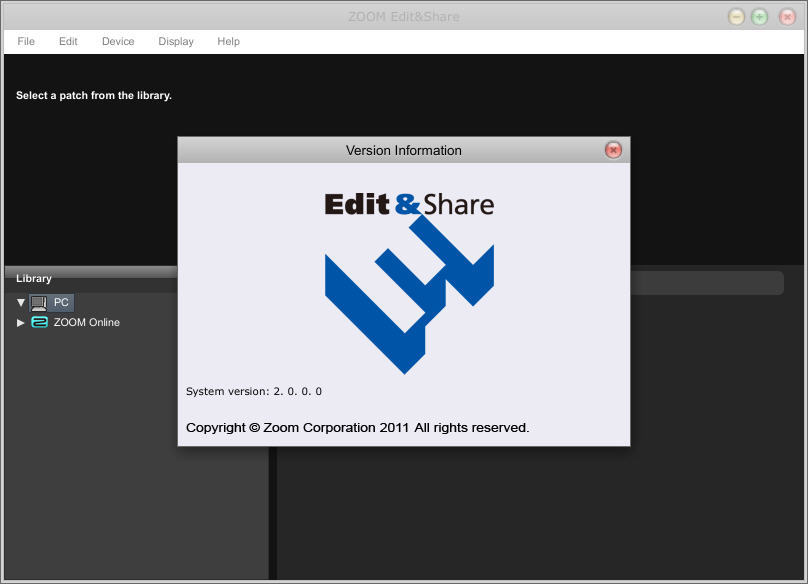Close the Version Information dialog
Screen dimensions: 808x584
tap(613, 150)
